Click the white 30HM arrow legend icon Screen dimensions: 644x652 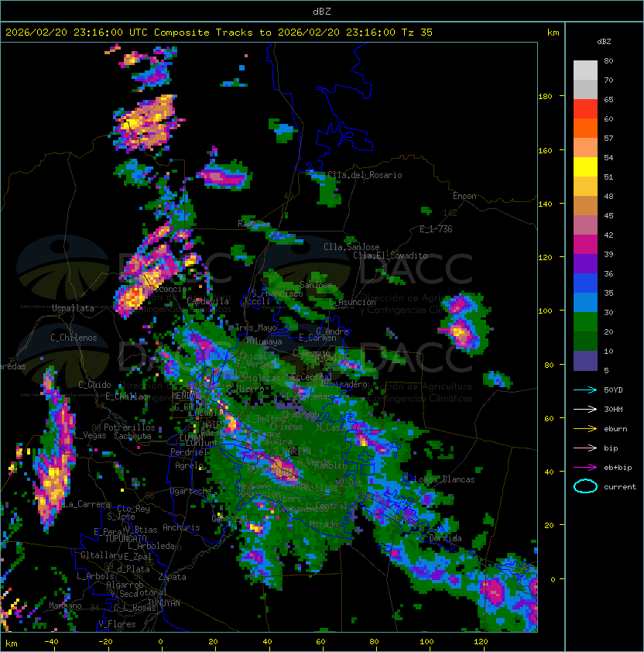[x=585, y=409]
